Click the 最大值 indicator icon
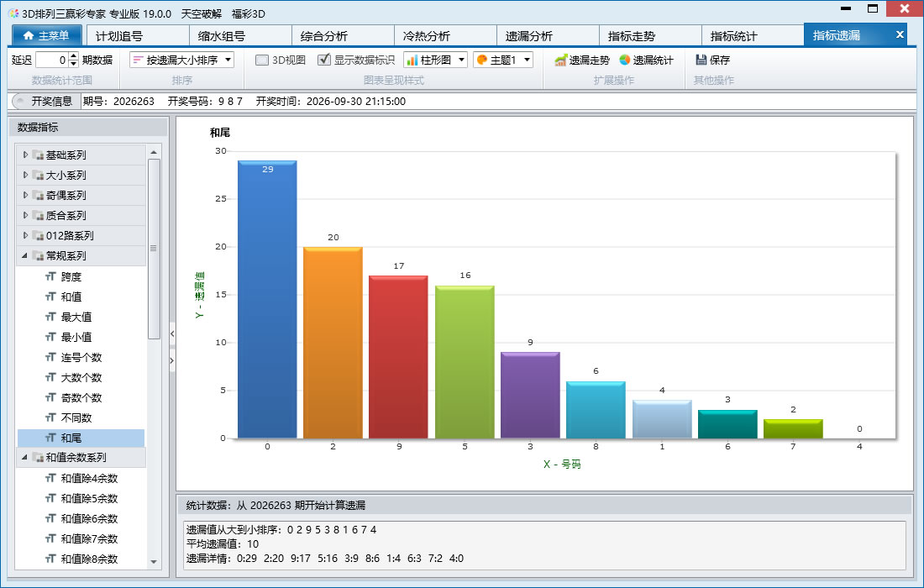This screenshot has width=924, height=588. (x=50, y=317)
